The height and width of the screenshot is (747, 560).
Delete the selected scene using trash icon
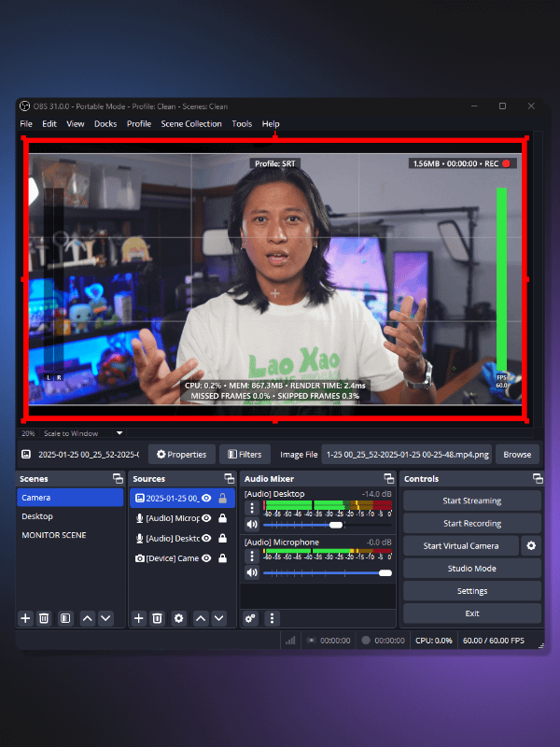pos(44,618)
